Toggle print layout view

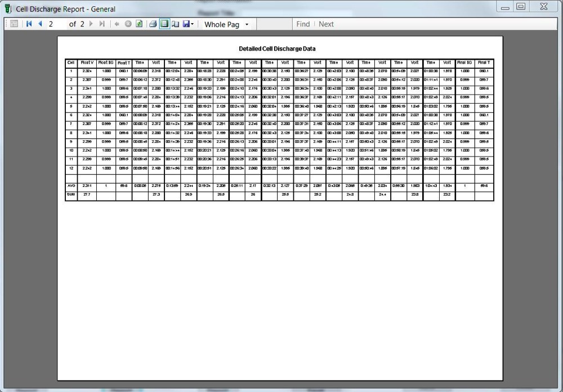coord(164,24)
